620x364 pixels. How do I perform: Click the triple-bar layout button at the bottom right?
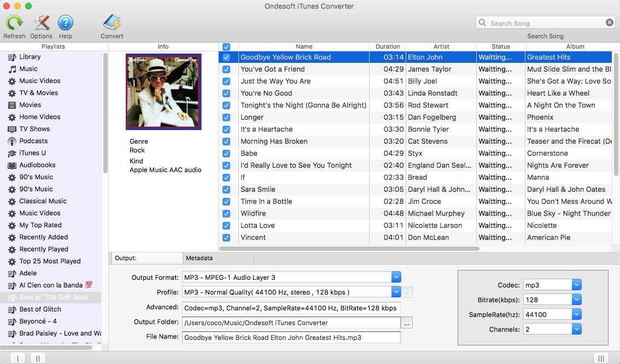[601, 359]
